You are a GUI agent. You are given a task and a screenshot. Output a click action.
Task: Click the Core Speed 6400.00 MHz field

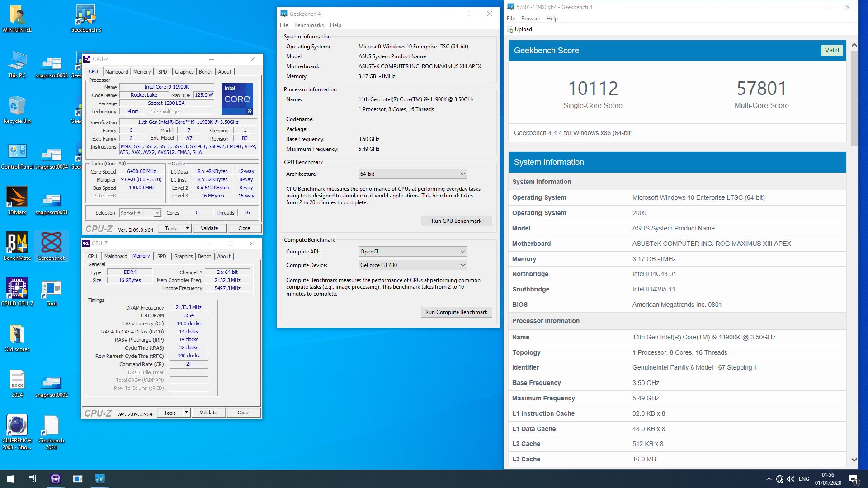click(x=142, y=172)
